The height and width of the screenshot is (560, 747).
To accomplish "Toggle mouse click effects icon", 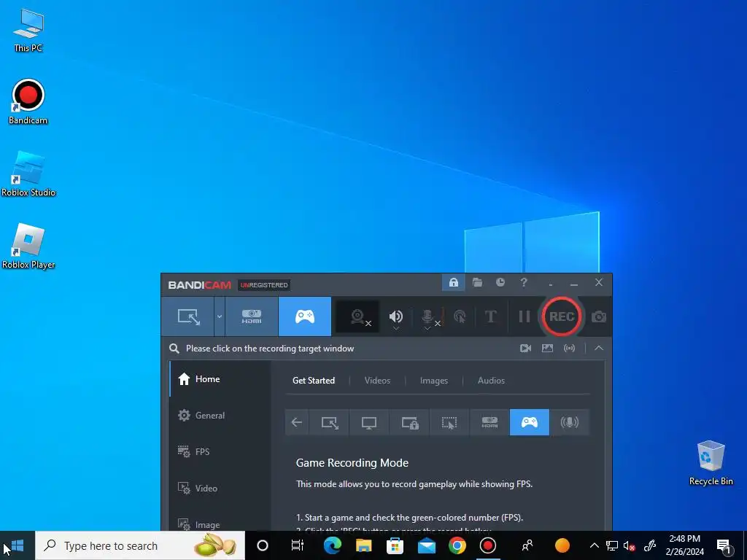I will (460, 316).
